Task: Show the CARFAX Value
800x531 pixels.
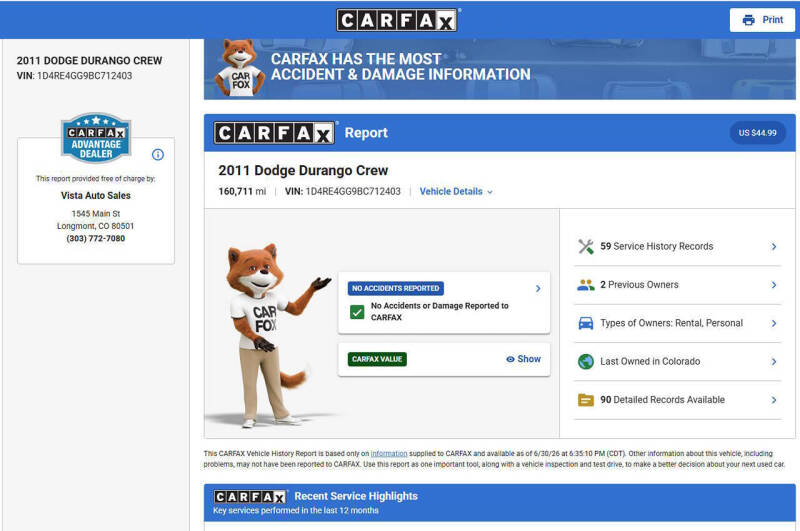Action: pos(523,359)
